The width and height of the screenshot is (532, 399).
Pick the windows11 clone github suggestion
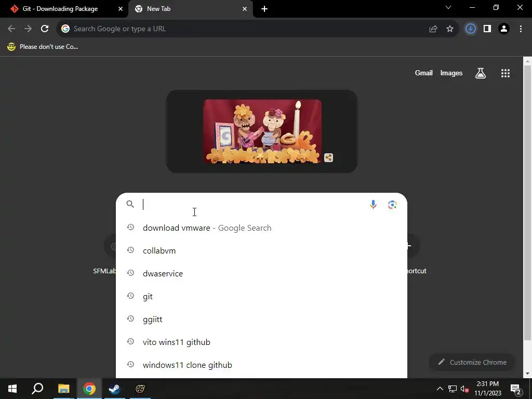tap(261, 365)
